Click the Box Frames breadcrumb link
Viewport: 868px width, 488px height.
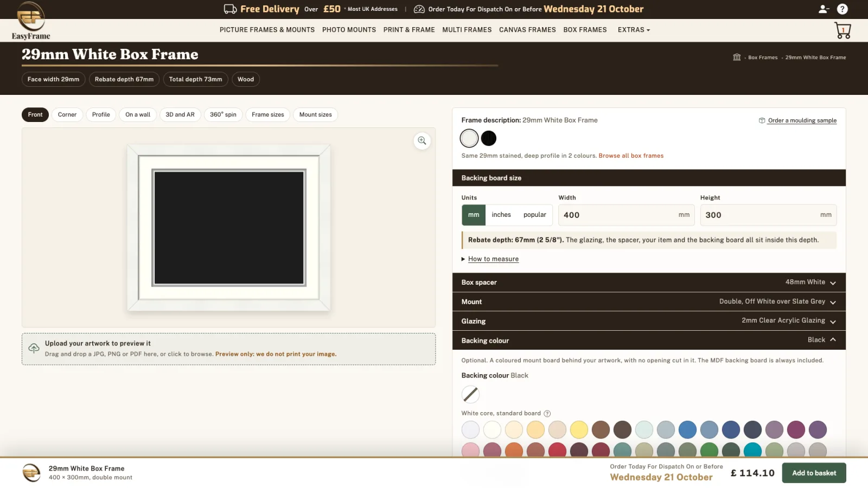point(763,57)
